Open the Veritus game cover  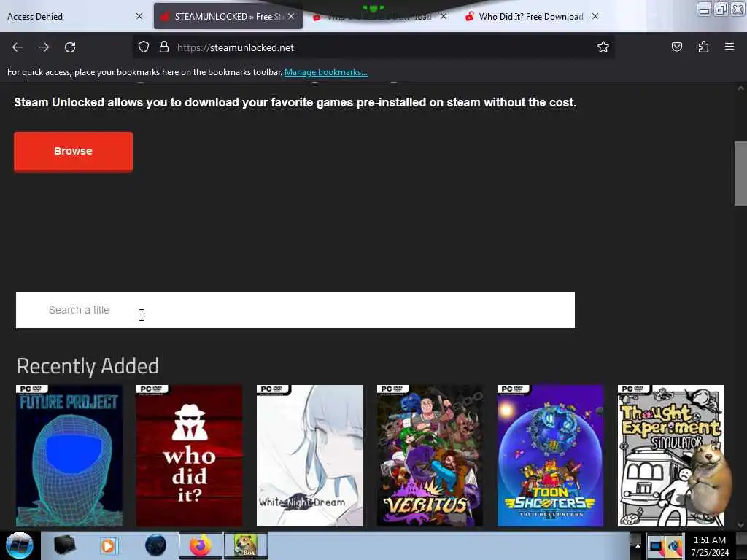click(x=430, y=456)
